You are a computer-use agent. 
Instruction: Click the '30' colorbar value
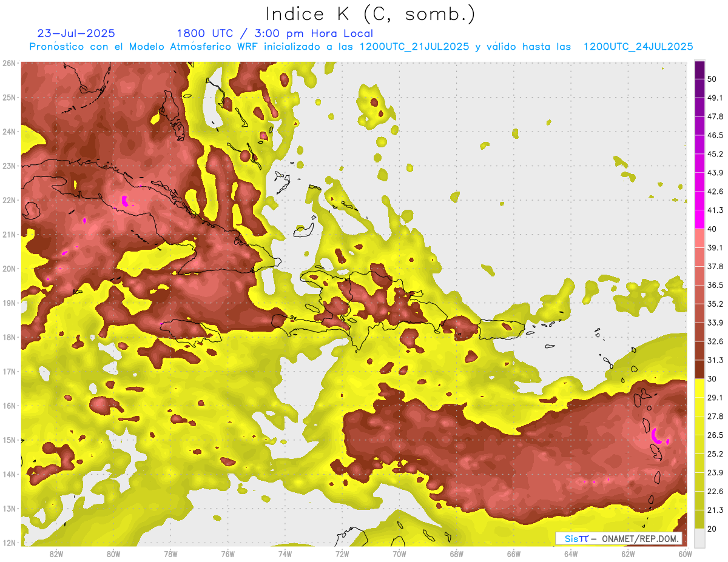point(713,379)
